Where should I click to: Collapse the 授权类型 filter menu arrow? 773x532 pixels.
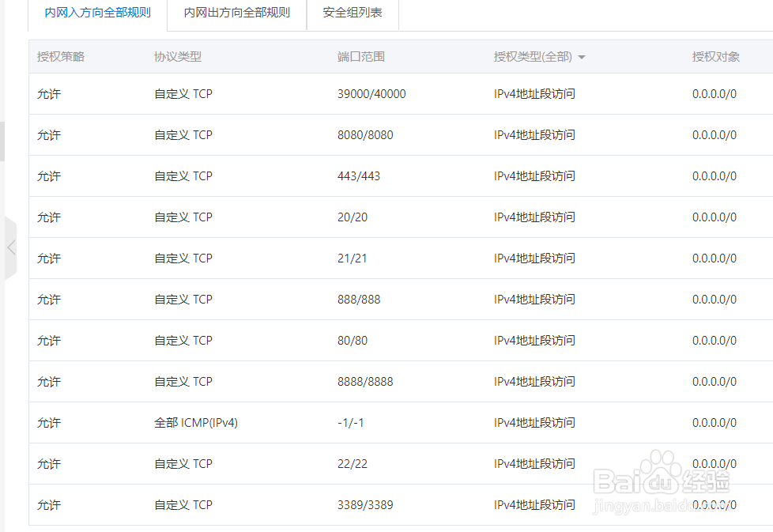coord(582,56)
